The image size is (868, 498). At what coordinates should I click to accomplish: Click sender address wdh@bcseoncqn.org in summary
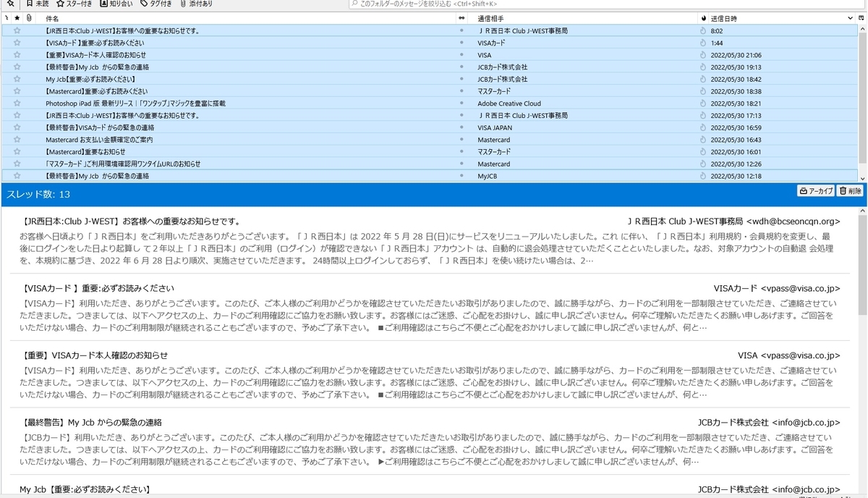[x=793, y=221]
